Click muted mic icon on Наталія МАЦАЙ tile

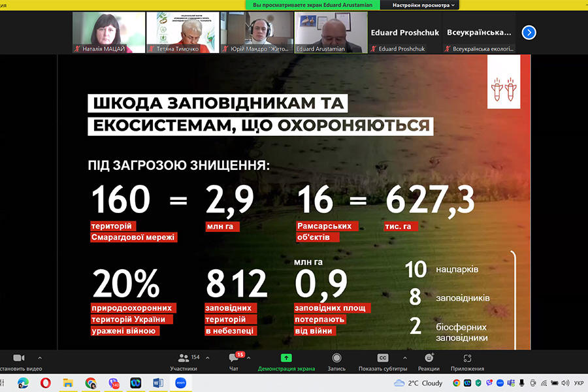(x=78, y=49)
